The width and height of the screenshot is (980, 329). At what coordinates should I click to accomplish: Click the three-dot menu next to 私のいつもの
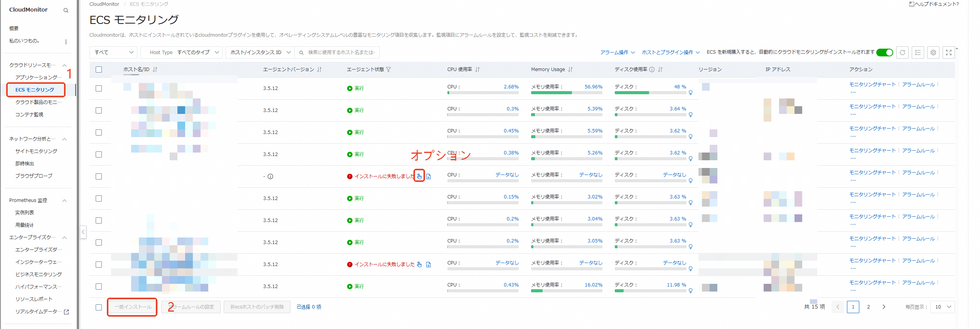pyautogui.click(x=66, y=42)
